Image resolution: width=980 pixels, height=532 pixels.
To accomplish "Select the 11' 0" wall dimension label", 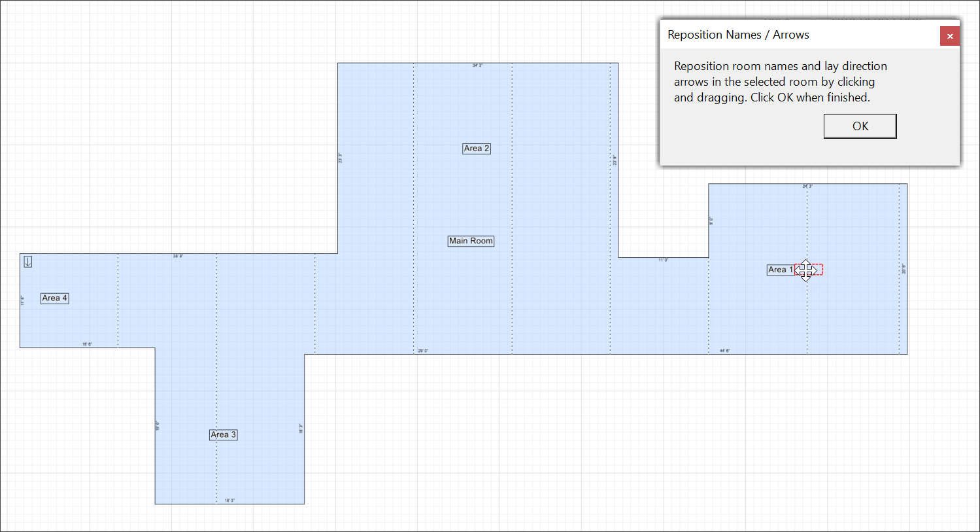I will click(663, 260).
